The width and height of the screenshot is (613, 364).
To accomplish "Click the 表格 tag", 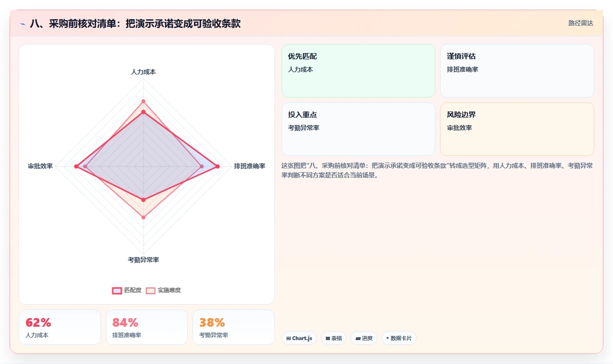I will (x=334, y=338).
